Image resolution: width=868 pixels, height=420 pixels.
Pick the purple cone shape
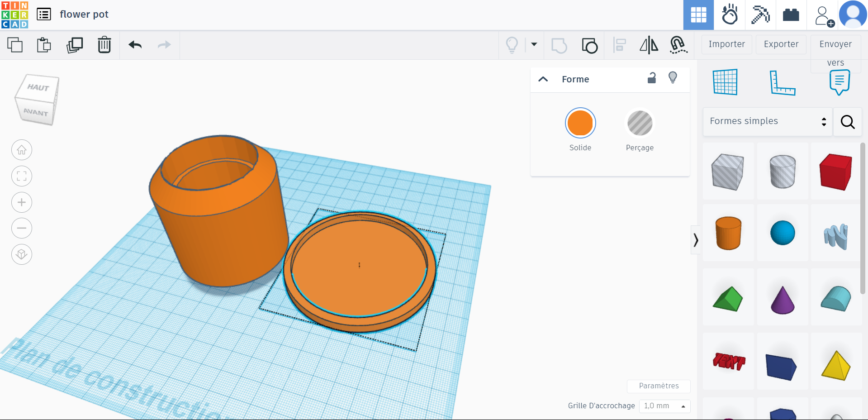[783, 300]
